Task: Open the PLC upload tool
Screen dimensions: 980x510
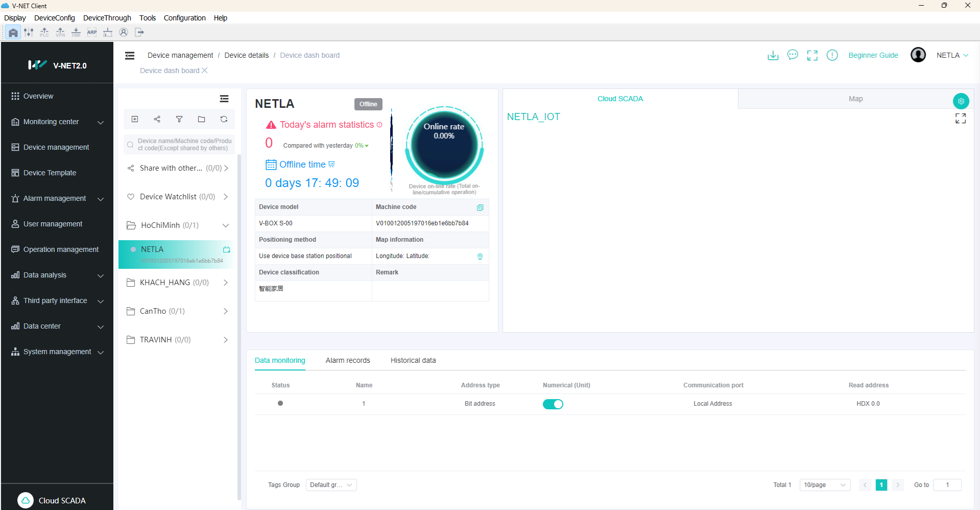Action: 44,32
